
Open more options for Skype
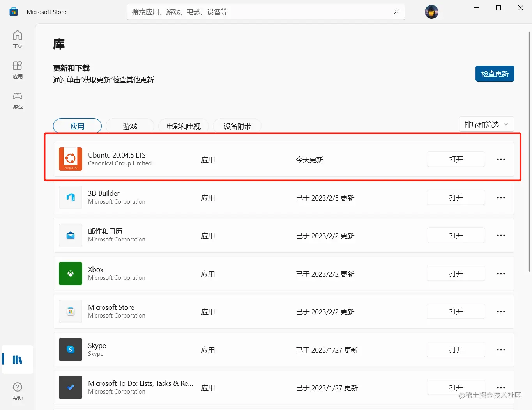pyautogui.click(x=501, y=350)
